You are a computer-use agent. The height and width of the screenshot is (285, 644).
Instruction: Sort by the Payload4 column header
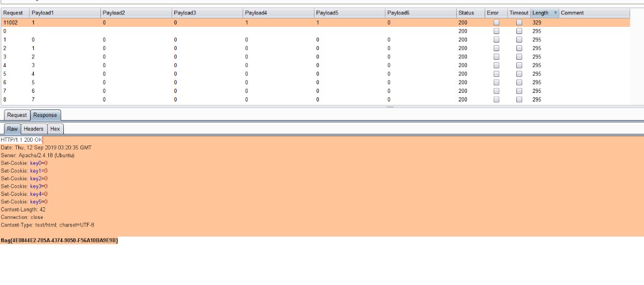[x=279, y=13]
